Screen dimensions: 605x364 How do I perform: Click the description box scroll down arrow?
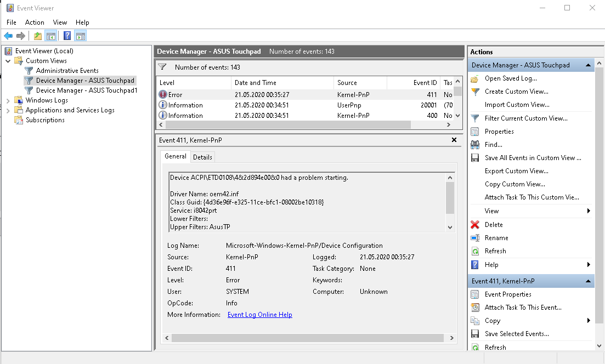pos(450,228)
